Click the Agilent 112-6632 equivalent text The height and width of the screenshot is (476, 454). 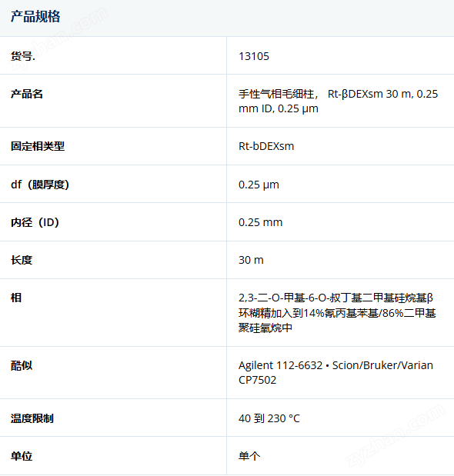(281, 365)
